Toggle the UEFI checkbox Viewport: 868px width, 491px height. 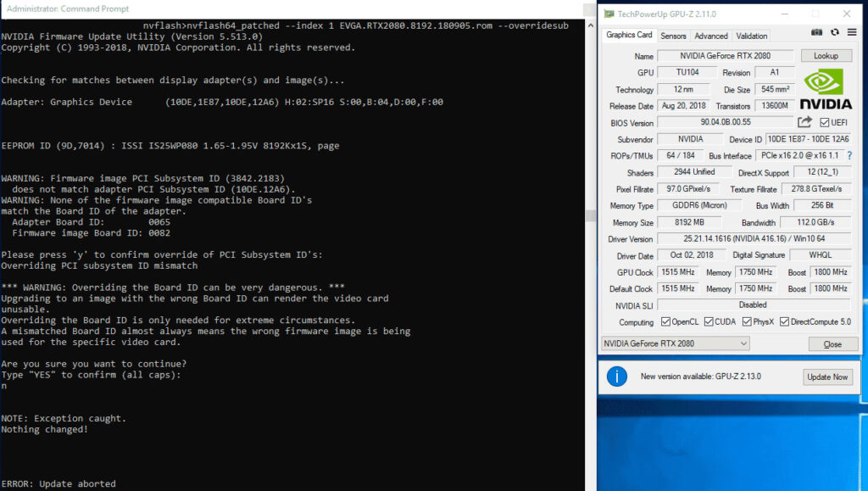[x=826, y=122]
